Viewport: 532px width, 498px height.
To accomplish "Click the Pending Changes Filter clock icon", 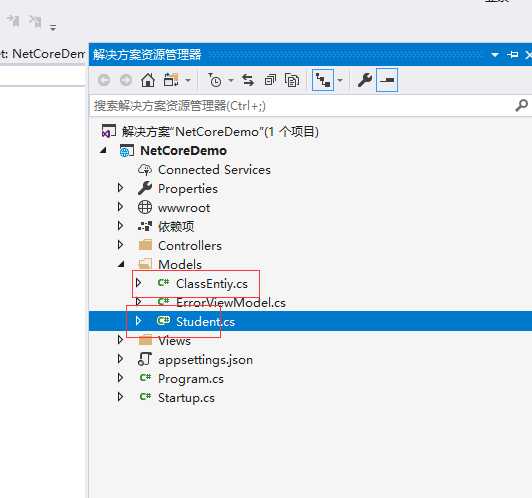I will pos(215,80).
